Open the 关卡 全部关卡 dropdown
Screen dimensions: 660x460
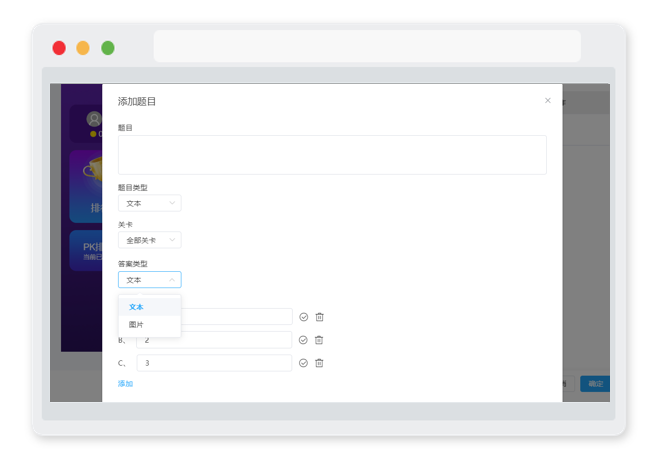[149, 240]
